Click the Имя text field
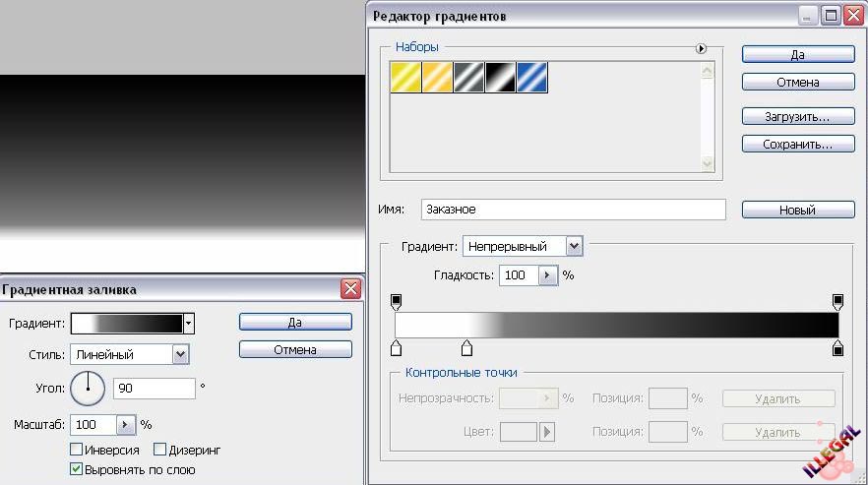Image resolution: width=868 pixels, height=485 pixels. (x=573, y=210)
